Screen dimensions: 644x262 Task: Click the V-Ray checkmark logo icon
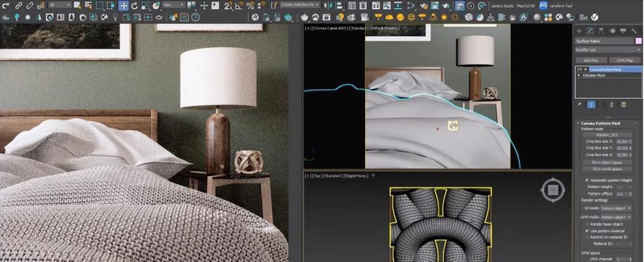[594, 17]
